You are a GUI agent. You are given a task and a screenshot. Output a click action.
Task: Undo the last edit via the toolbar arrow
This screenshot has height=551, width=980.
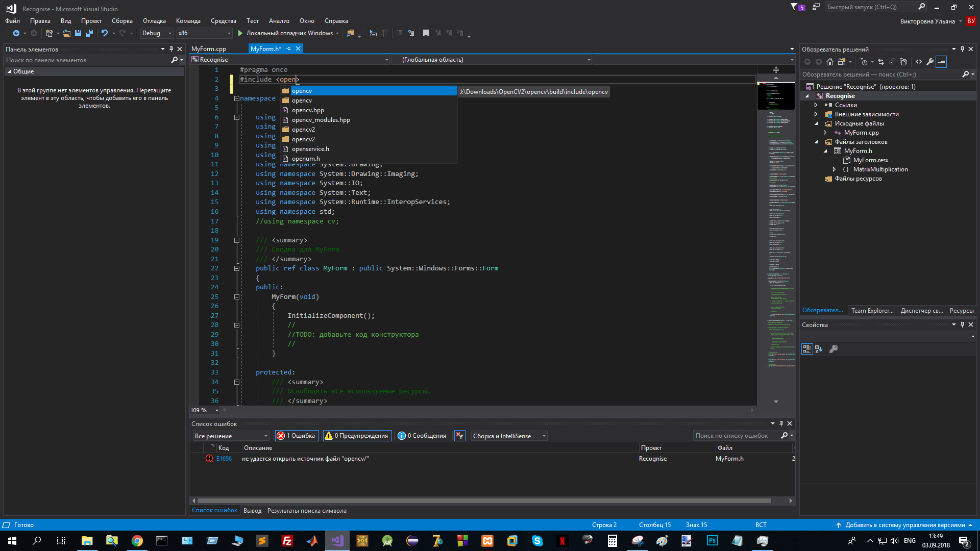(105, 33)
